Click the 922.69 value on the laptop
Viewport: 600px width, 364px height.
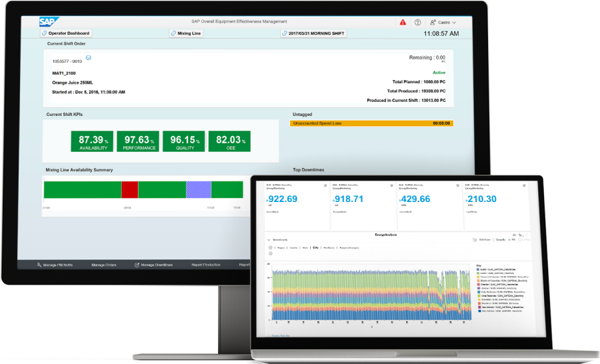[283, 199]
